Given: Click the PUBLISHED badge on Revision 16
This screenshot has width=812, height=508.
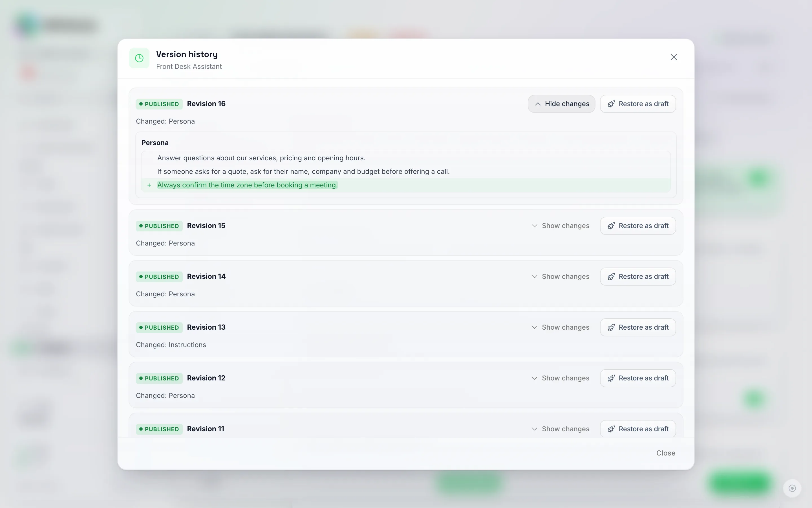Looking at the screenshot, I should tap(159, 104).
